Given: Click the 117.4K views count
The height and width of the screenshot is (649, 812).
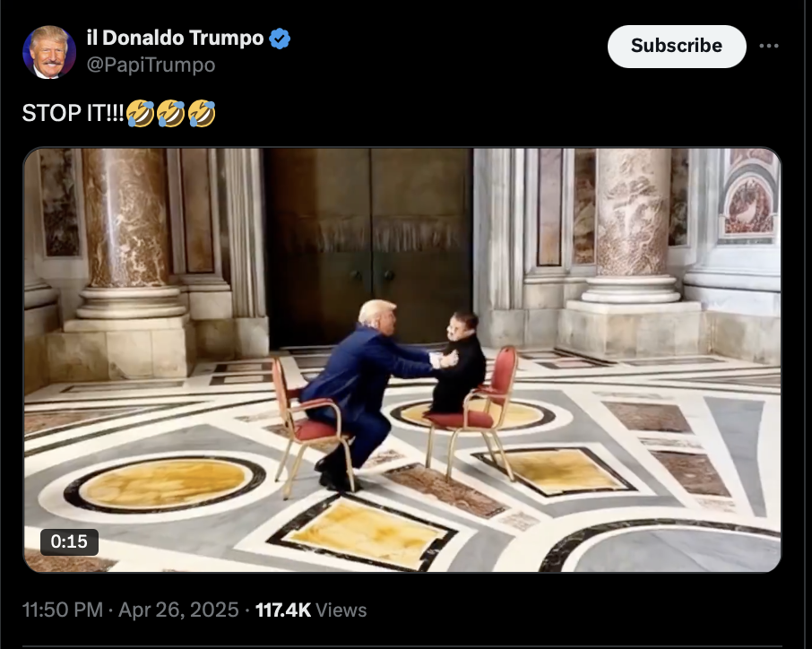Looking at the screenshot, I should click(283, 610).
